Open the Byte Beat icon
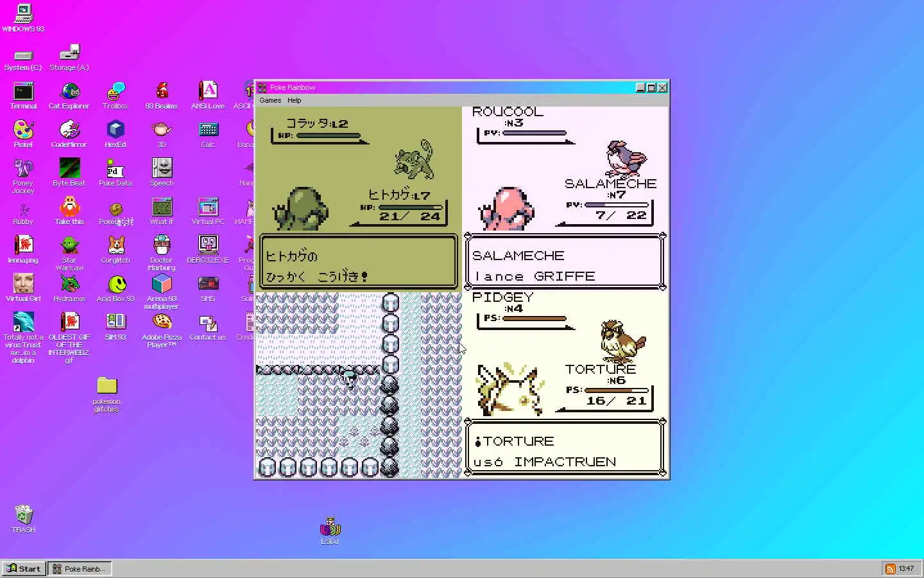 [x=69, y=173]
